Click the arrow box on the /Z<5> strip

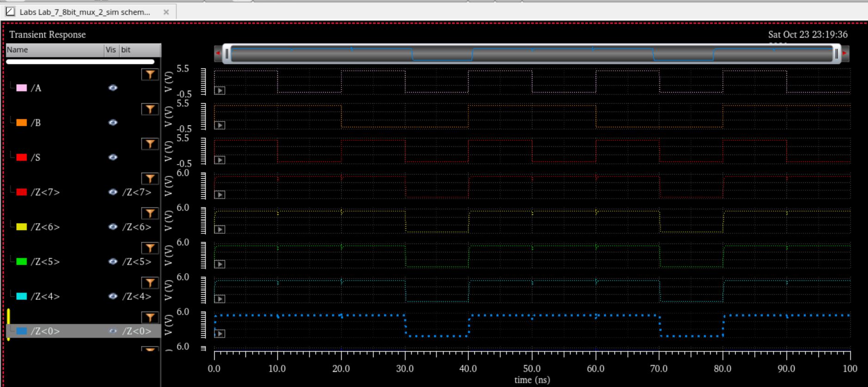click(220, 264)
